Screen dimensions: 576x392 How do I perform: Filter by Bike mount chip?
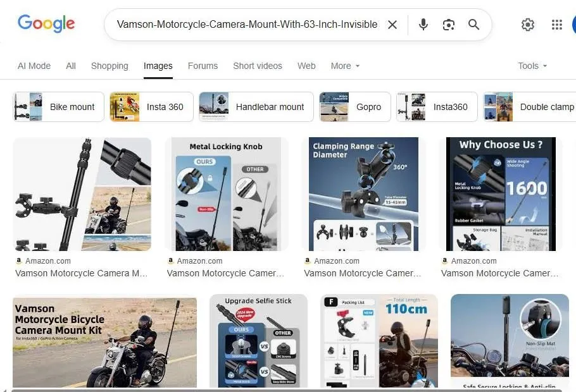click(x=59, y=107)
